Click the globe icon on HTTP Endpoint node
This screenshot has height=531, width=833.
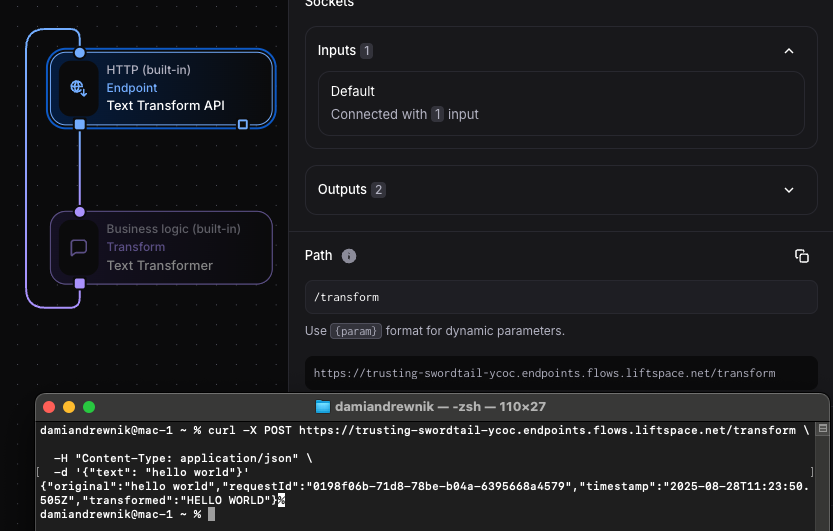[x=79, y=88]
